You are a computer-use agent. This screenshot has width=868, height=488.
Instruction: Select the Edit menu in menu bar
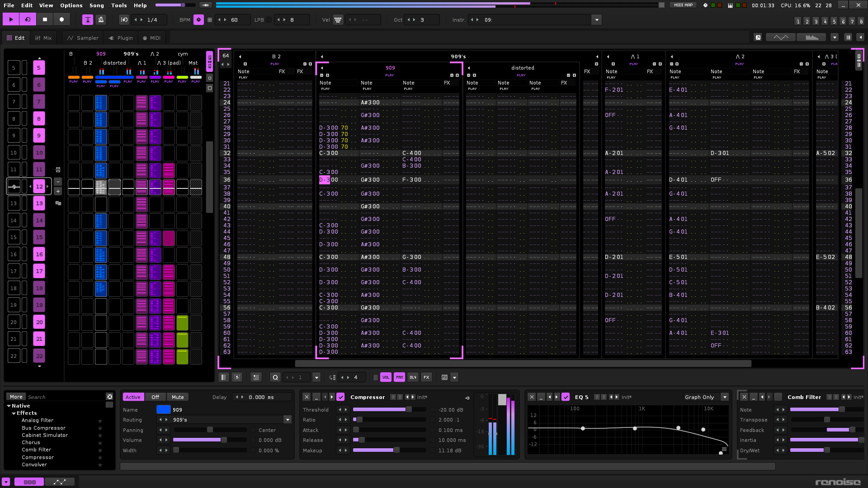coord(27,5)
